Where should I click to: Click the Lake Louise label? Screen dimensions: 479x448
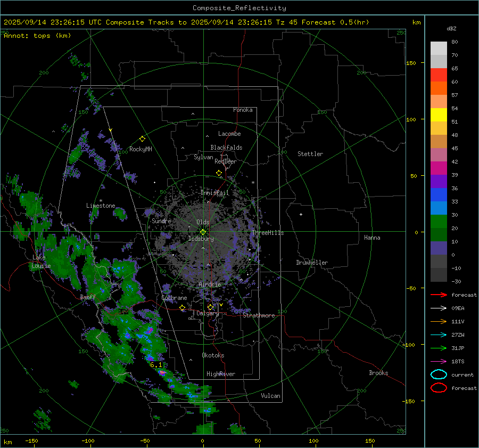pos(41,262)
